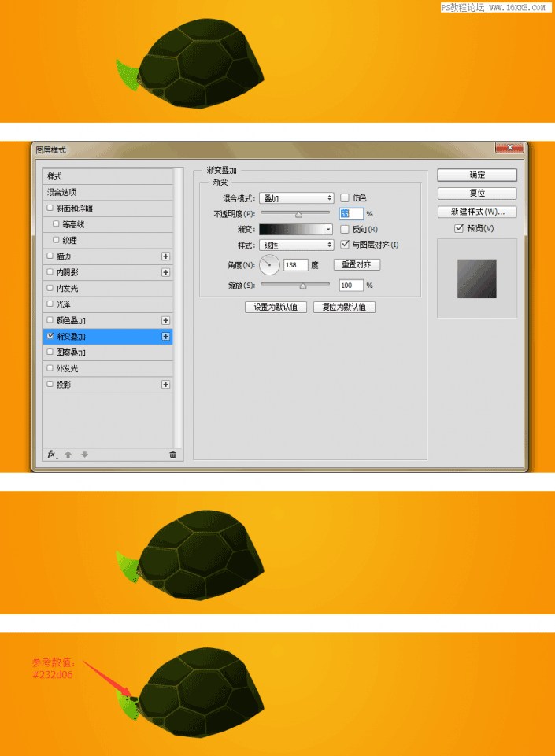Toggle the 反向 reverse checkbox
Screen dimensions: 555x756
coord(345,230)
